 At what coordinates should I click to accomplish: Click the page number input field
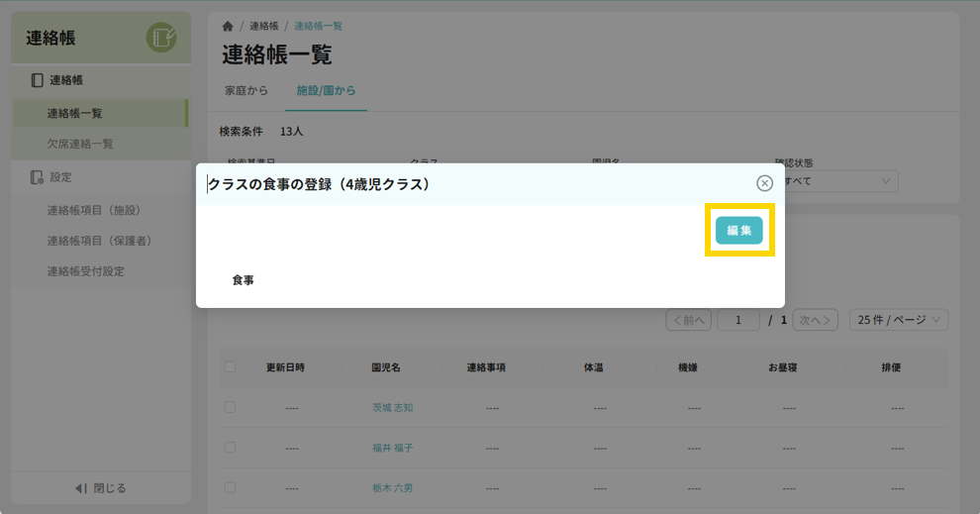738,320
